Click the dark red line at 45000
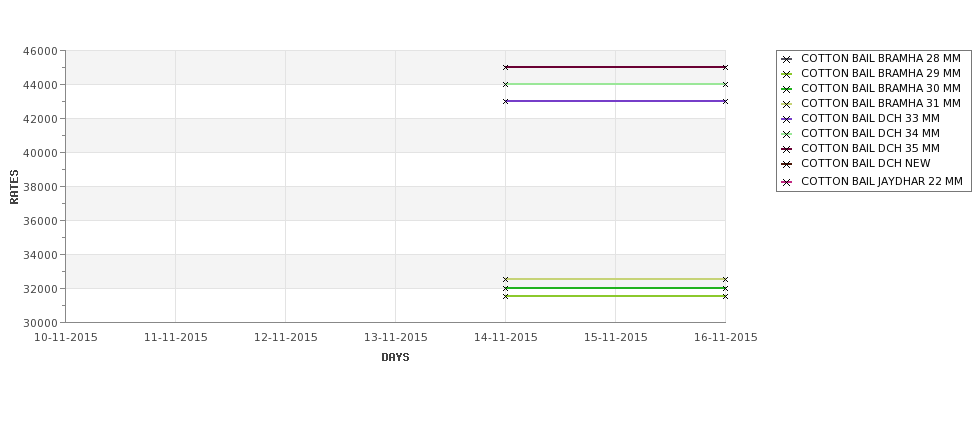 tap(616, 67)
